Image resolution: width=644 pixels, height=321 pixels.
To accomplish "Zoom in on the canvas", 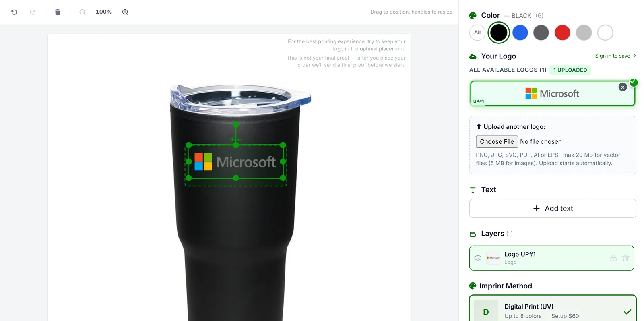I will coord(125,12).
